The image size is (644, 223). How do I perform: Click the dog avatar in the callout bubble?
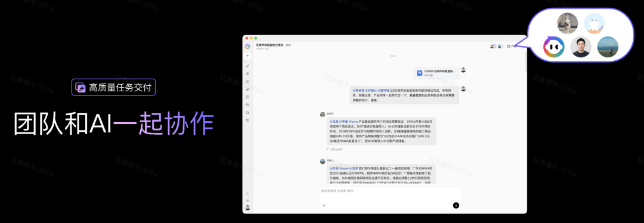pos(568,23)
